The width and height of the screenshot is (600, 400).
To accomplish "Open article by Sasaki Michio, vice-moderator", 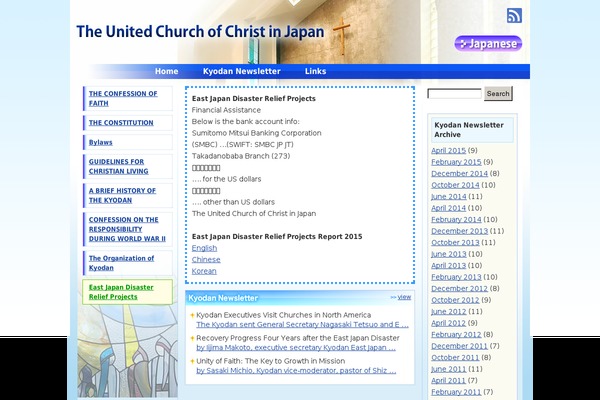I will (296, 371).
